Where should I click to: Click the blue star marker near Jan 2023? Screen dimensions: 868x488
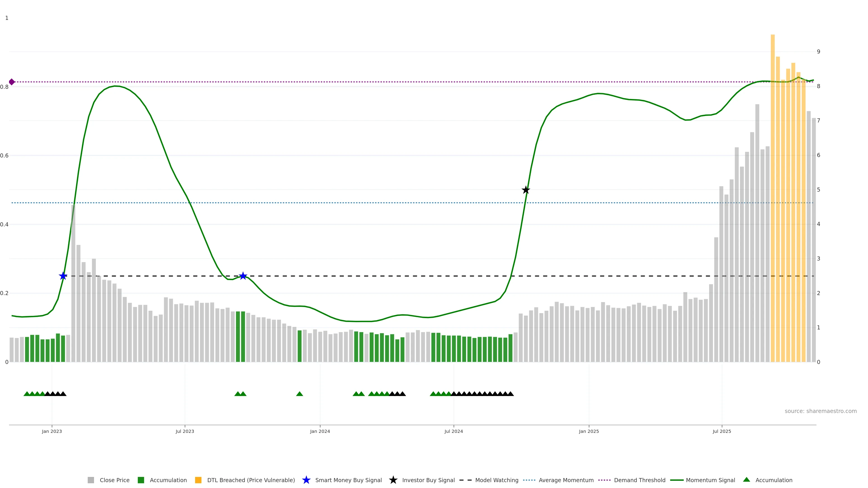point(63,276)
